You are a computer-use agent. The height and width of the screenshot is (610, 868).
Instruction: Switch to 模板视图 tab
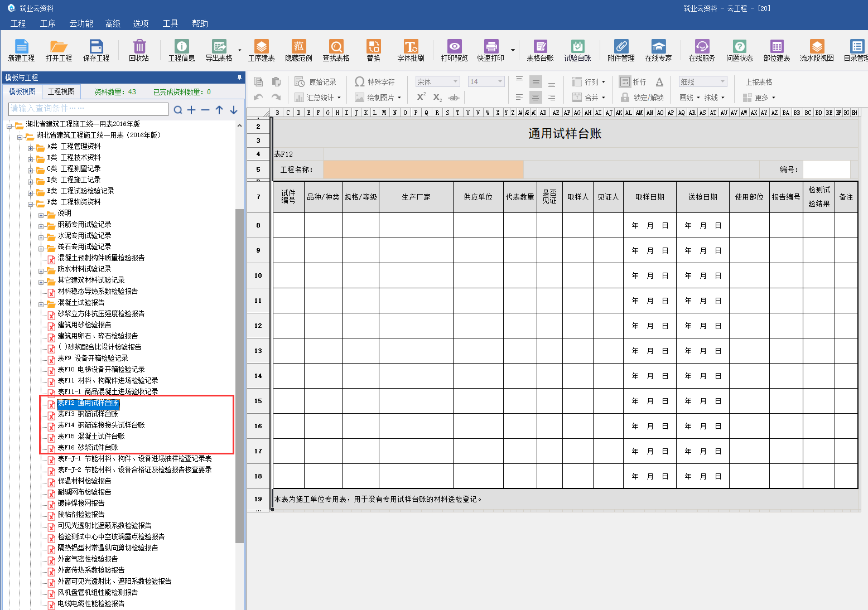[x=22, y=91]
